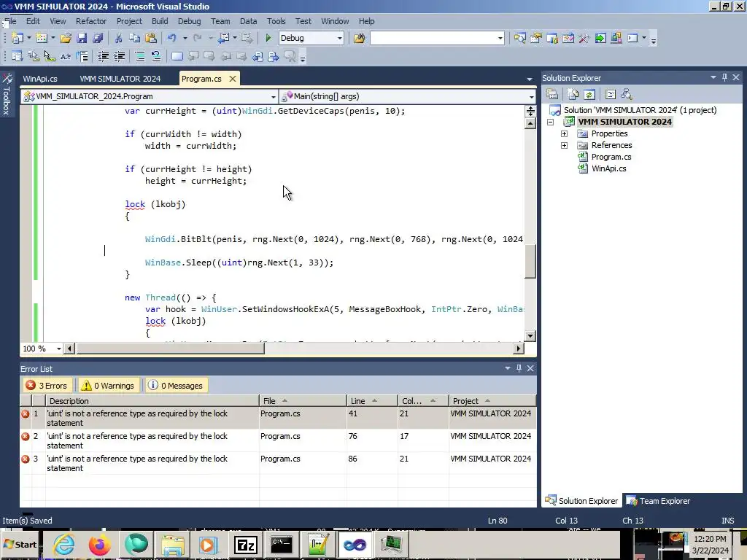This screenshot has width=747, height=560.
Task: Select the error on line 76
Action: [278, 440]
